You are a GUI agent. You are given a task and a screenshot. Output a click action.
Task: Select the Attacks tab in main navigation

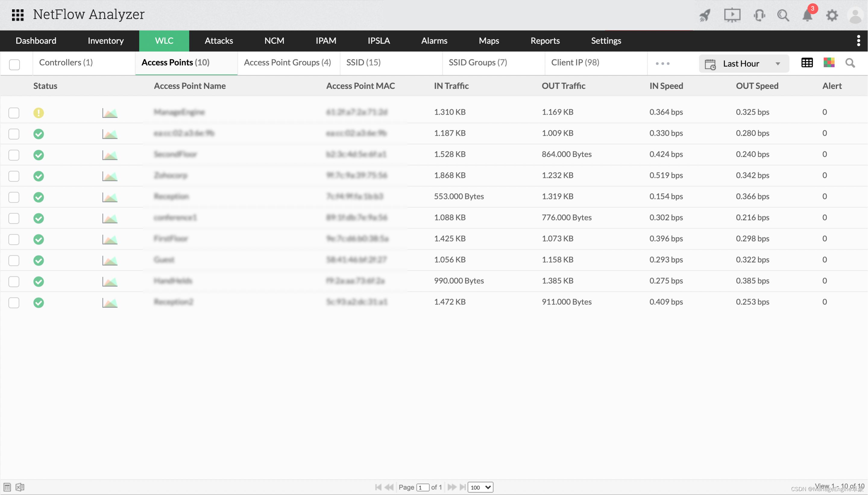(x=219, y=41)
